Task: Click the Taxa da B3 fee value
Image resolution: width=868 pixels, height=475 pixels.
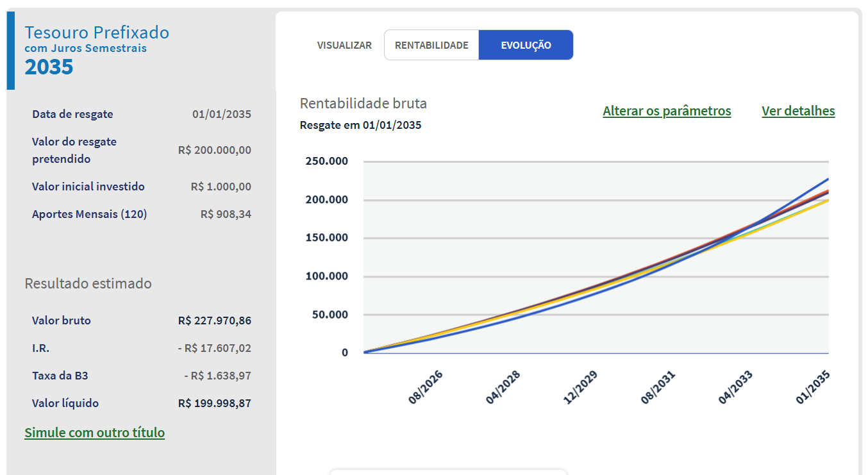Action: (x=217, y=376)
